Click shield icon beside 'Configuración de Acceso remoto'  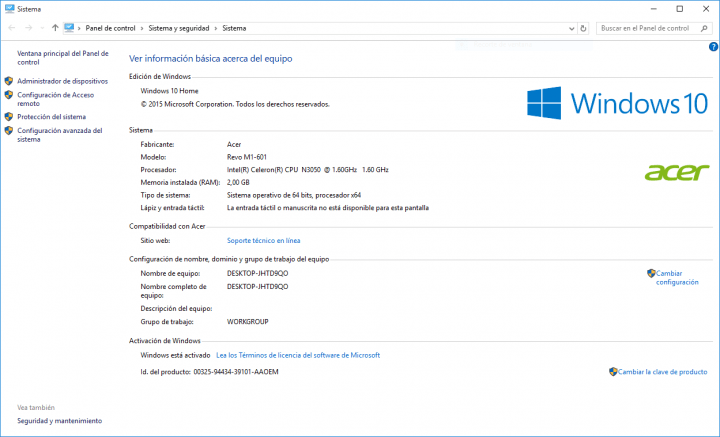(9, 95)
